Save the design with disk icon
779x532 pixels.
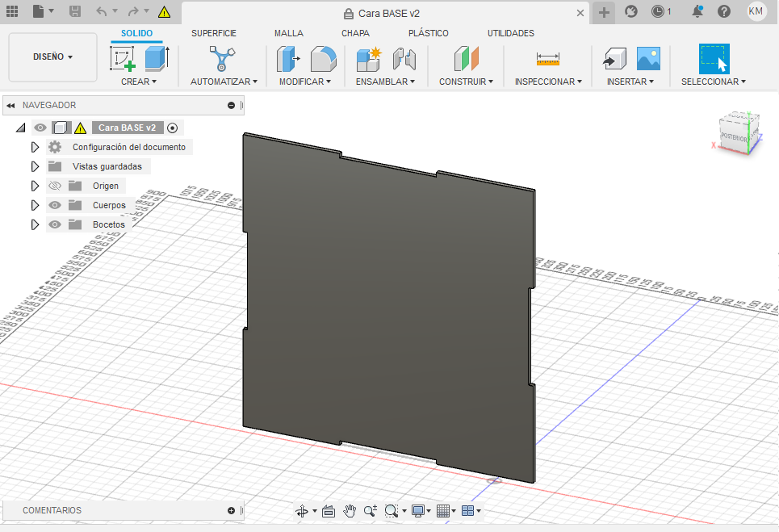tap(74, 11)
